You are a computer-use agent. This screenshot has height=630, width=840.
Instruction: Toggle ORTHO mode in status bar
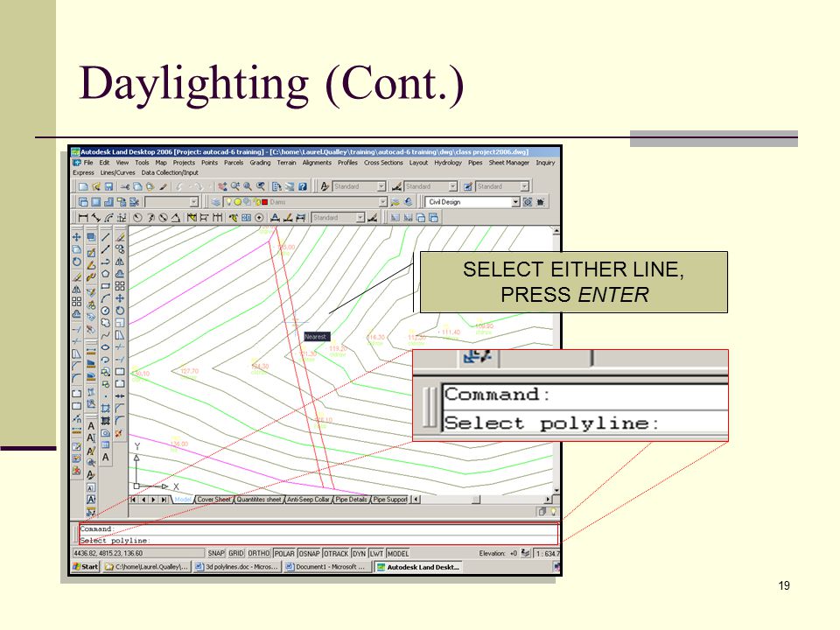pos(259,553)
